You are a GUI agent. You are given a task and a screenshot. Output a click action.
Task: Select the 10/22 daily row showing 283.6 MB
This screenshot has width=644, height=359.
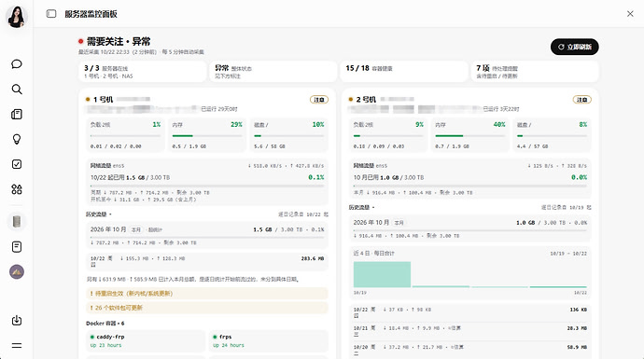[207, 261]
